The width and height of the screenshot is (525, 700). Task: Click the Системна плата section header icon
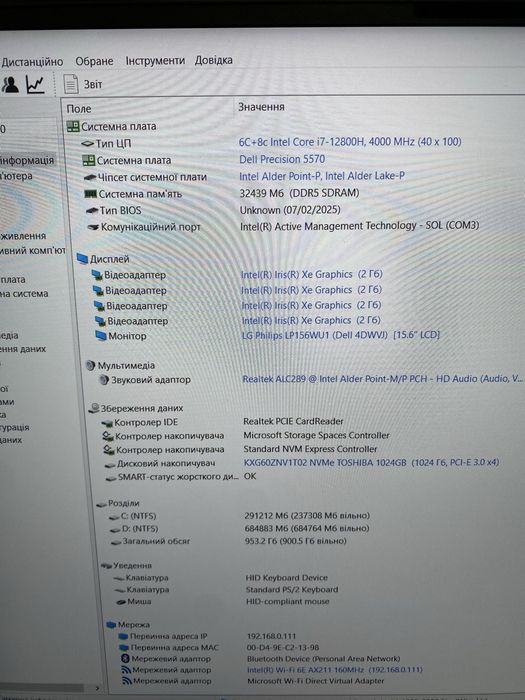click(x=73, y=126)
